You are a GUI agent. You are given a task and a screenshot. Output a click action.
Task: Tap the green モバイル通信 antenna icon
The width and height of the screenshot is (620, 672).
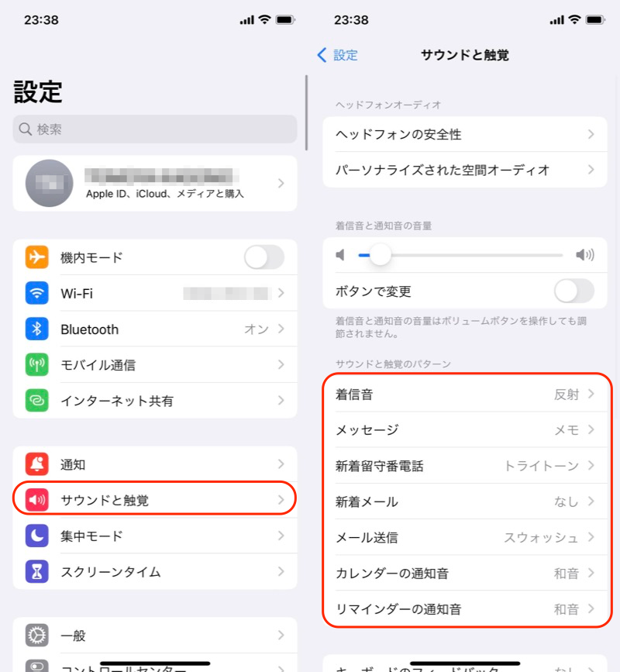pos(37,365)
